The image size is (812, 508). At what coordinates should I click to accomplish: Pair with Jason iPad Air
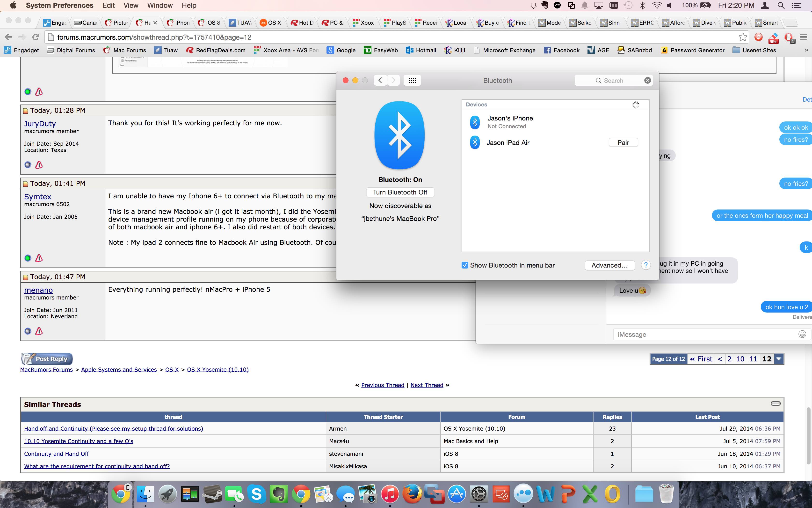[x=623, y=142]
